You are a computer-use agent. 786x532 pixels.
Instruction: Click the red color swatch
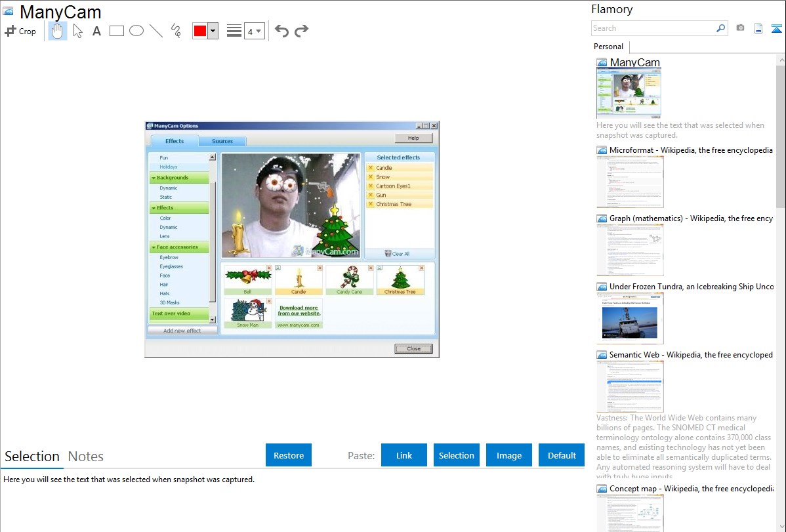(x=200, y=31)
